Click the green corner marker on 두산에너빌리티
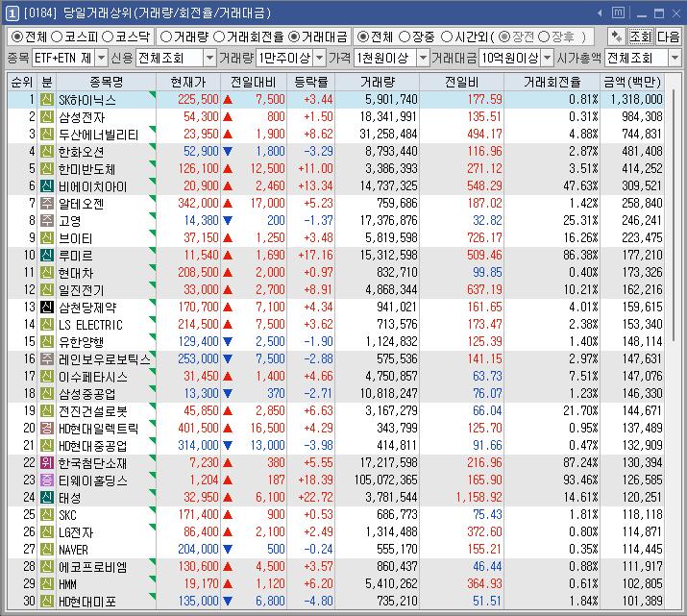687x616 pixels. (153, 129)
